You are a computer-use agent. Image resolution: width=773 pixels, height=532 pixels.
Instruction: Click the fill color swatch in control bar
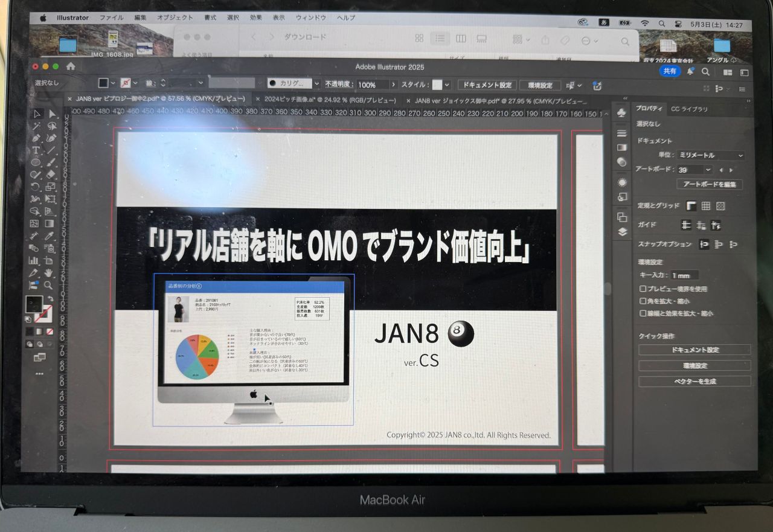104,83
